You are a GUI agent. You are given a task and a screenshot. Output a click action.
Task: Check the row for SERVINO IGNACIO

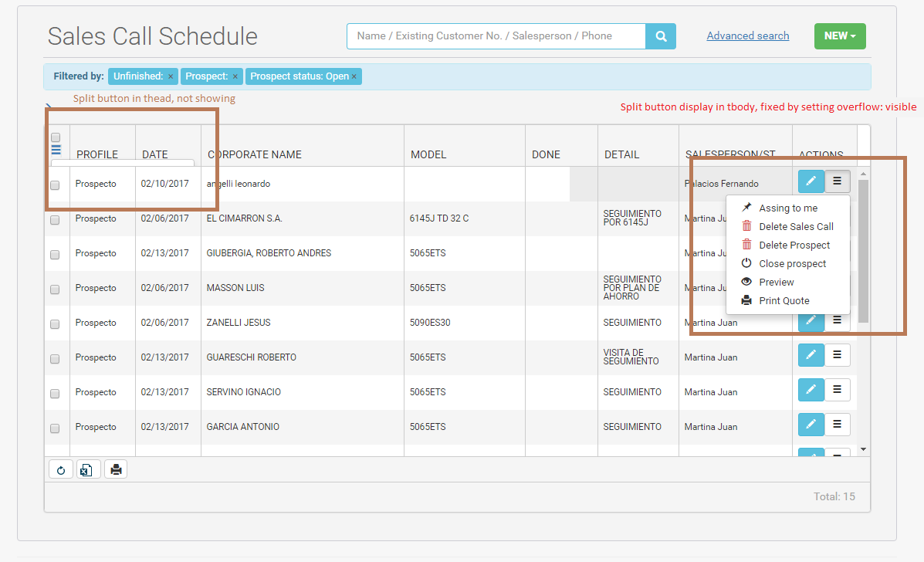pyautogui.click(x=55, y=394)
